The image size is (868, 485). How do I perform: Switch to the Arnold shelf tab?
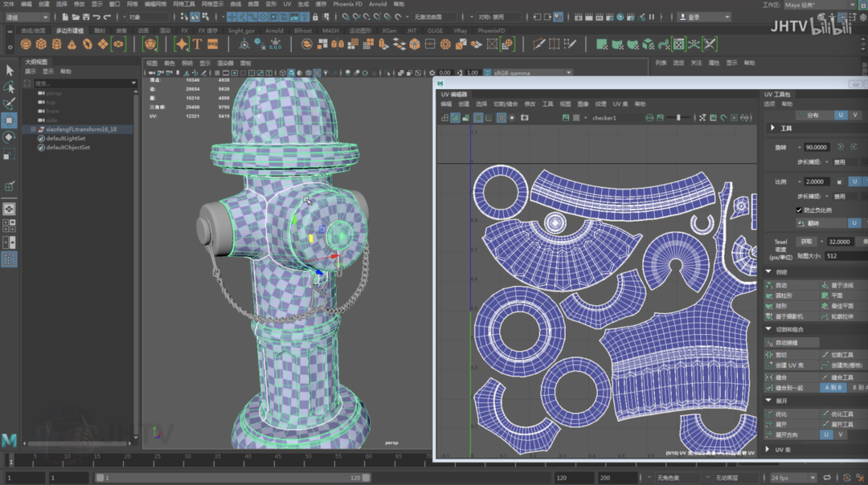coord(274,31)
